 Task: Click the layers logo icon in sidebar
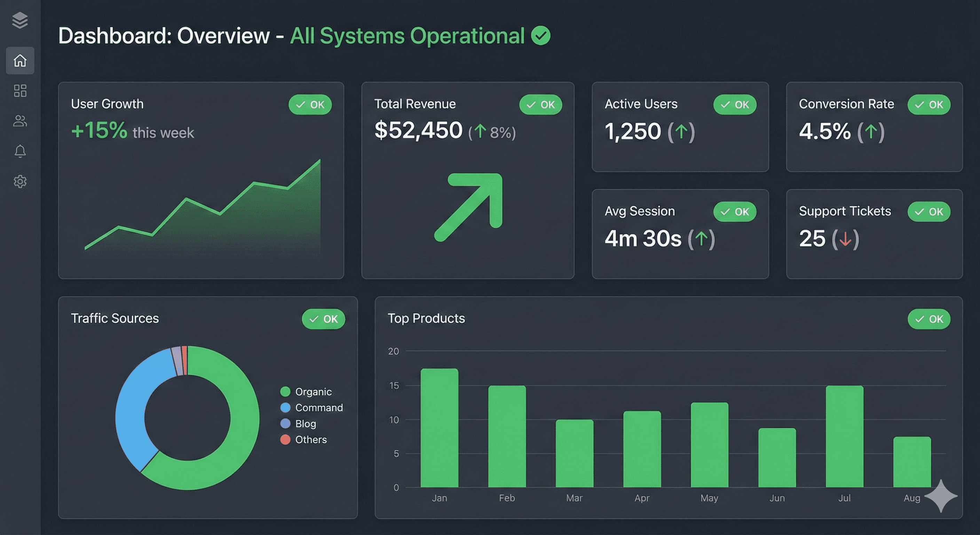20,20
